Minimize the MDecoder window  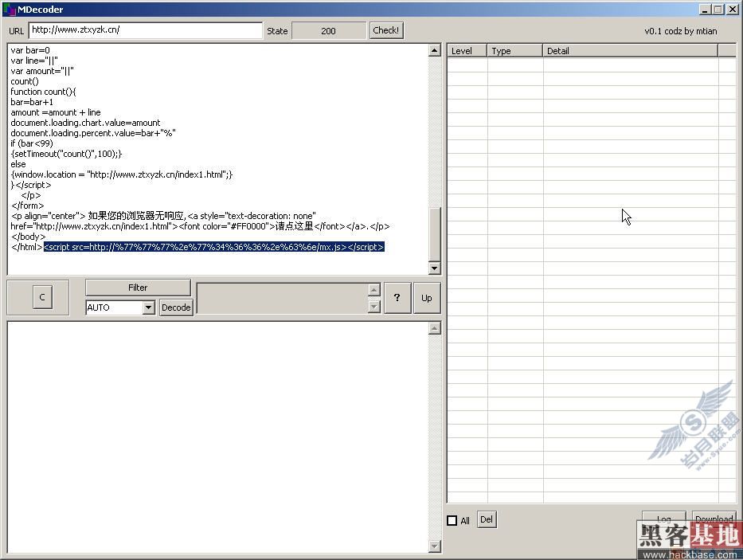(705, 10)
